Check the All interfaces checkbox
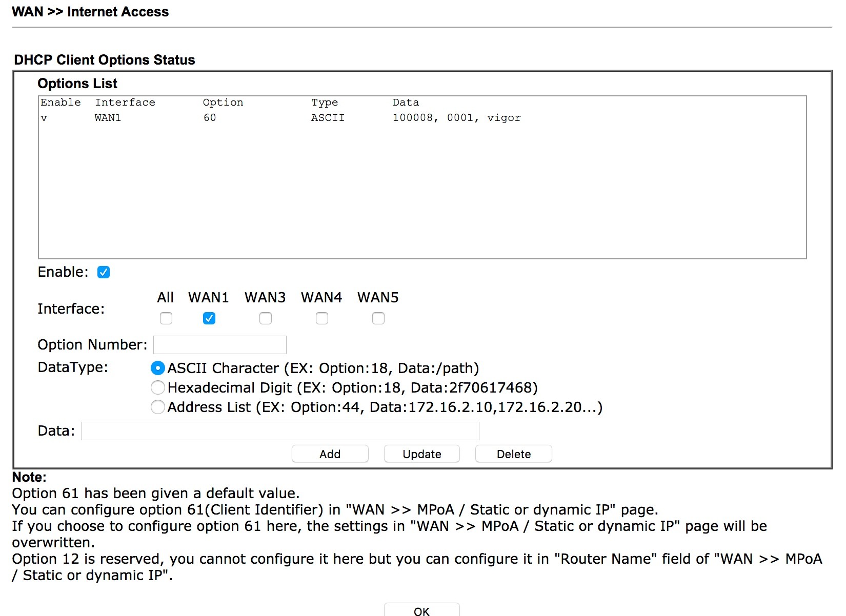 [166, 318]
